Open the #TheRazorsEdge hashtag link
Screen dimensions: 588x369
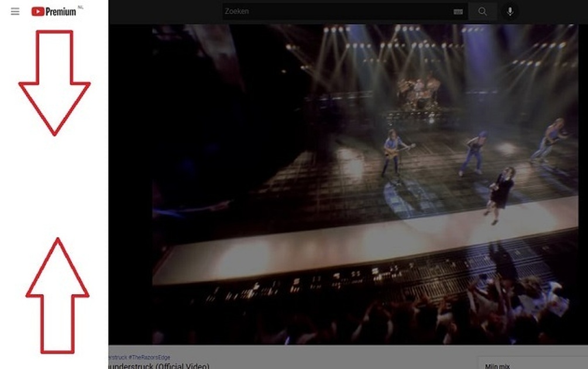[x=149, y=357]
